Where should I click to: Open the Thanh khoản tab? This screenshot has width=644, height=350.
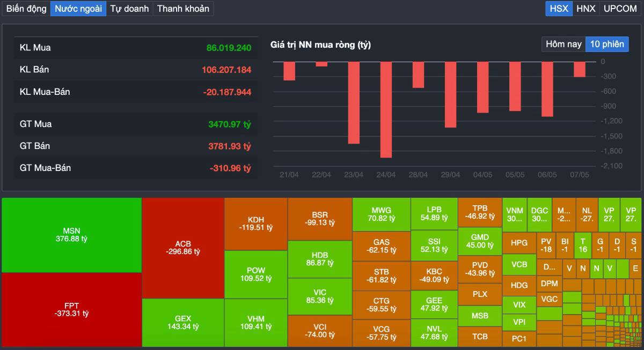[183, 9]
